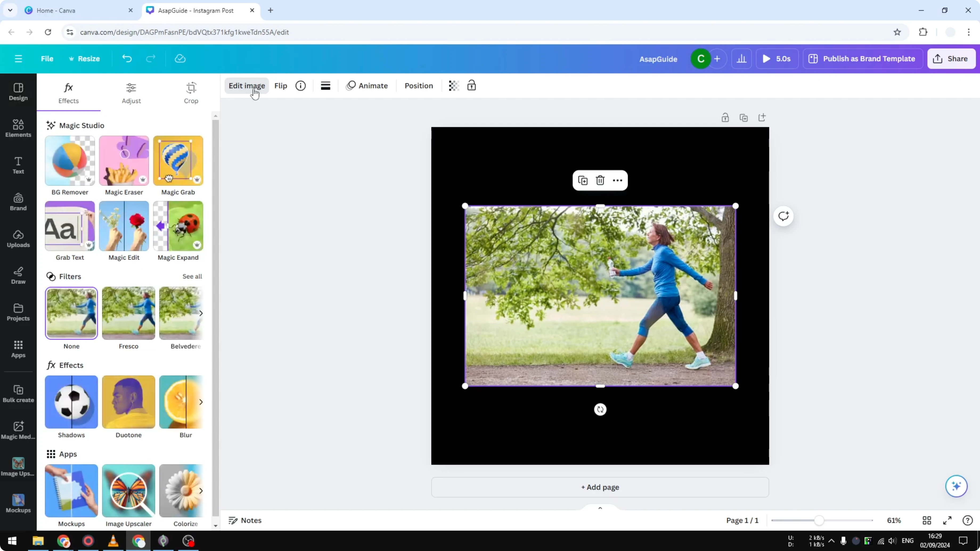This screenshot has width=980, height=551.
Task: Click the Redo arrow
Action: pos(151,59)
